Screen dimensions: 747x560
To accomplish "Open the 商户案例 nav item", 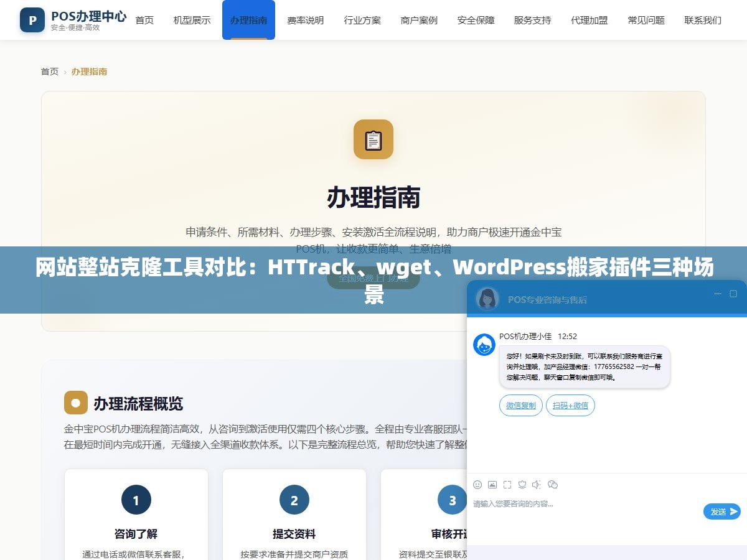I will click(x=419, y=20).
